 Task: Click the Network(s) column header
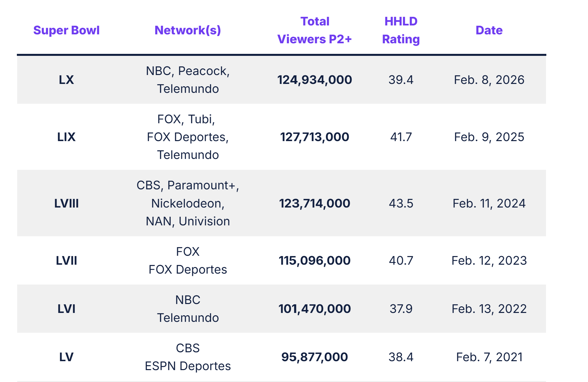188,30
